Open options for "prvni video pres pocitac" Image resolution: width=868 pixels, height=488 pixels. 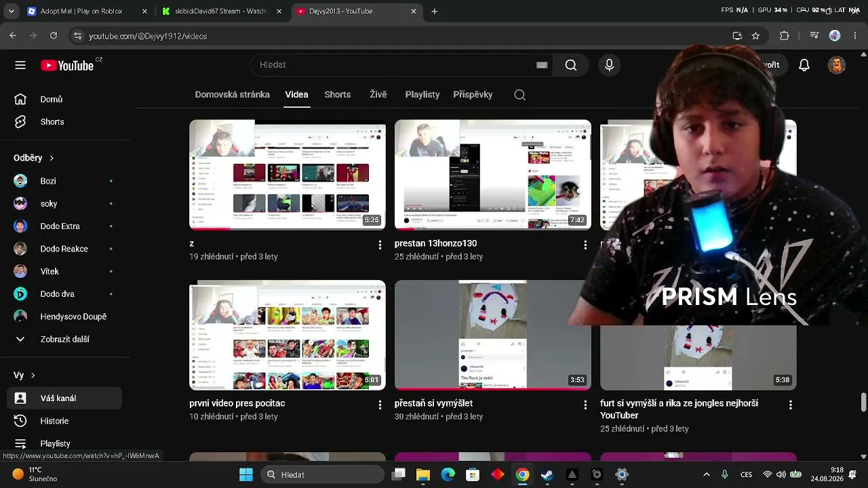[380, 405]
